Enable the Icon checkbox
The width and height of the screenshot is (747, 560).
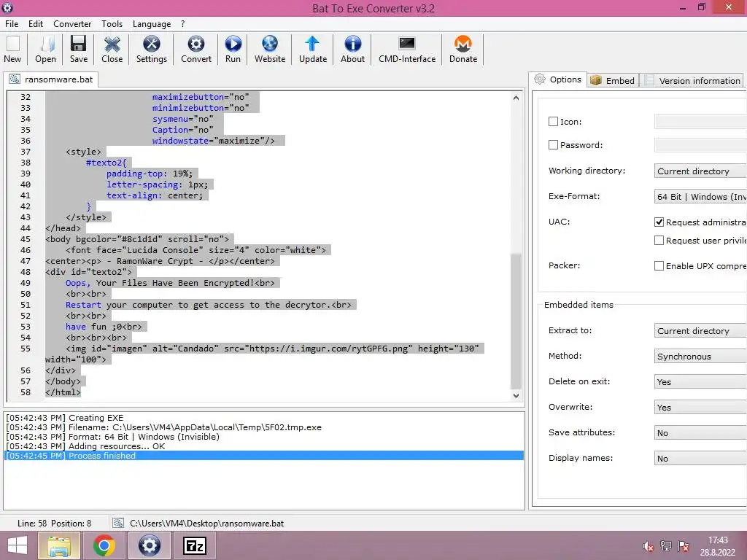[553, 122]
